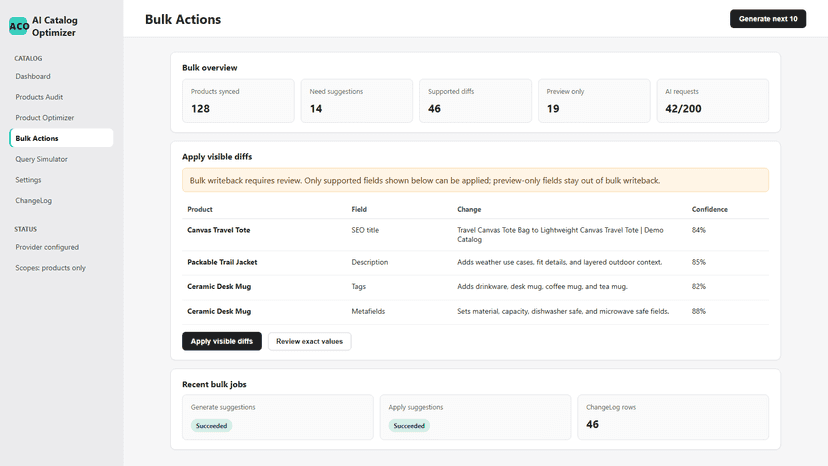Click the Supported diffs 46 card

coord(475,101)
